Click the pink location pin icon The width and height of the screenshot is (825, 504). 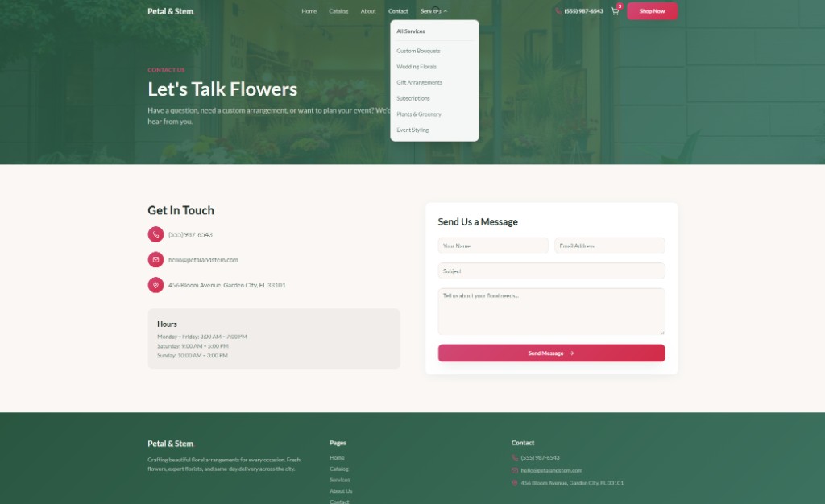155,285
